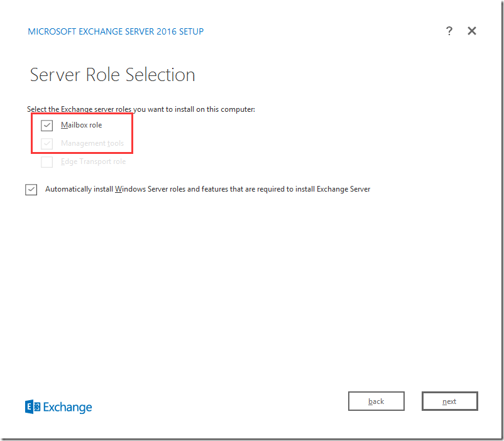Uncheck the Mailbox role checkbox
The image size is (504, 441).
47,126
